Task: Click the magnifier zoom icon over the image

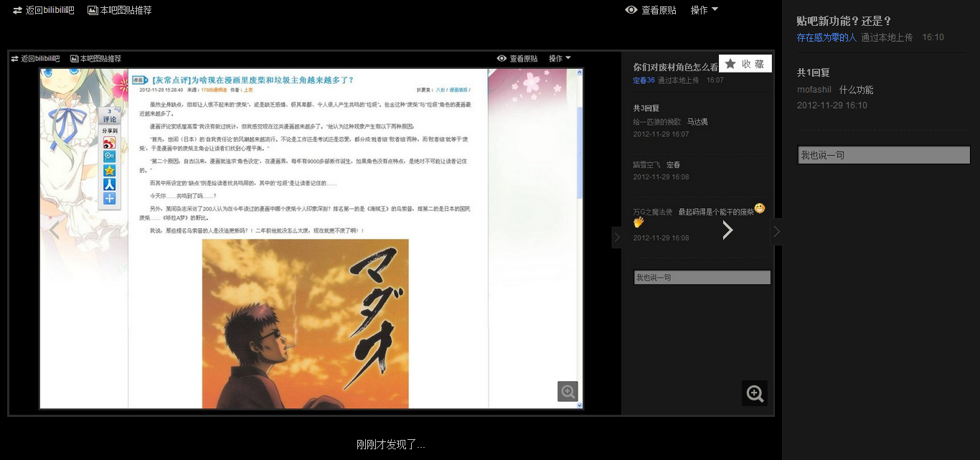Action: 755,393
